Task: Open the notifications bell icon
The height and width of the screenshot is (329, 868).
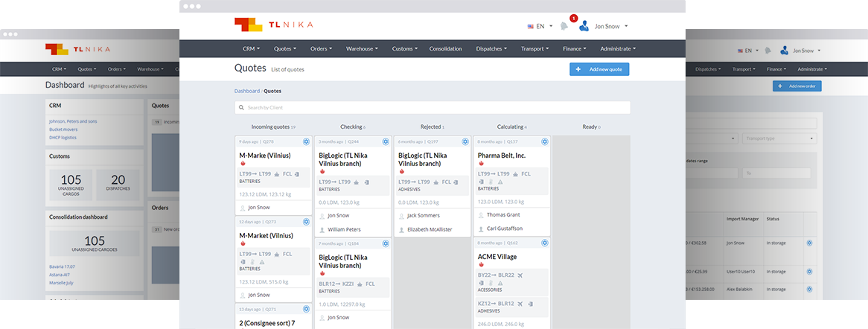Action: click(564, 26)
